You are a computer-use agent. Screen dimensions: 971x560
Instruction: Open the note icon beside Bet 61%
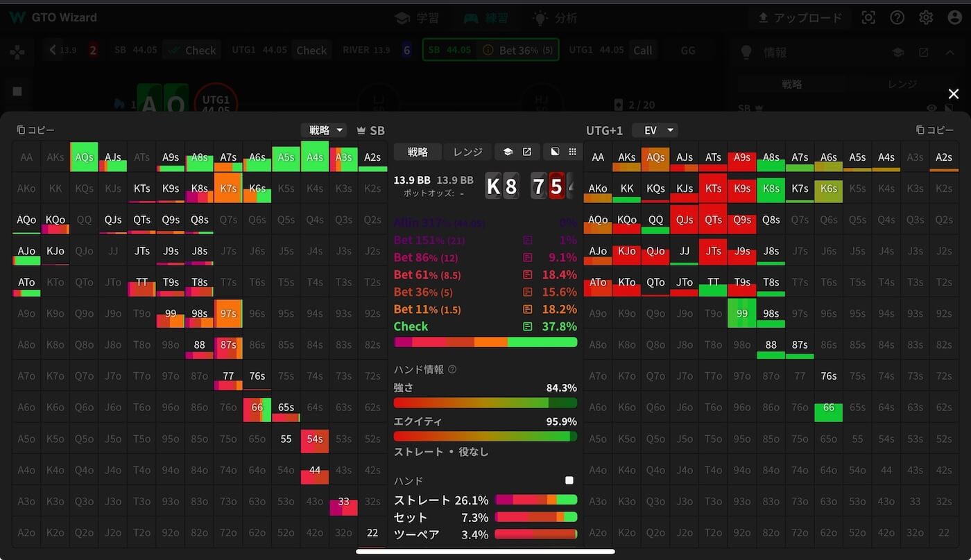(x=527, y=274)
